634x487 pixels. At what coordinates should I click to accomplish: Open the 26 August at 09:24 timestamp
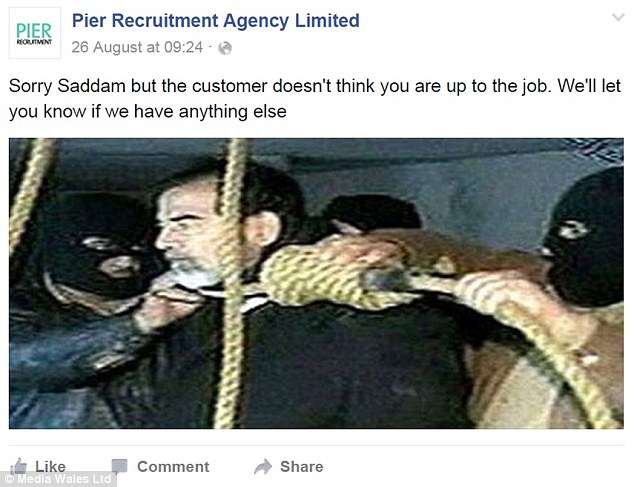pyautogui.click(x=137, y=47)
